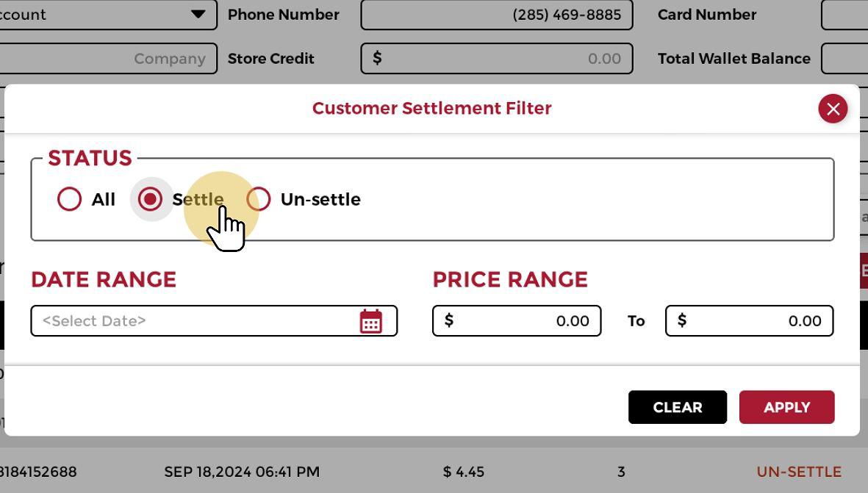Focus the maximum price range field

[x=749, y=321]
